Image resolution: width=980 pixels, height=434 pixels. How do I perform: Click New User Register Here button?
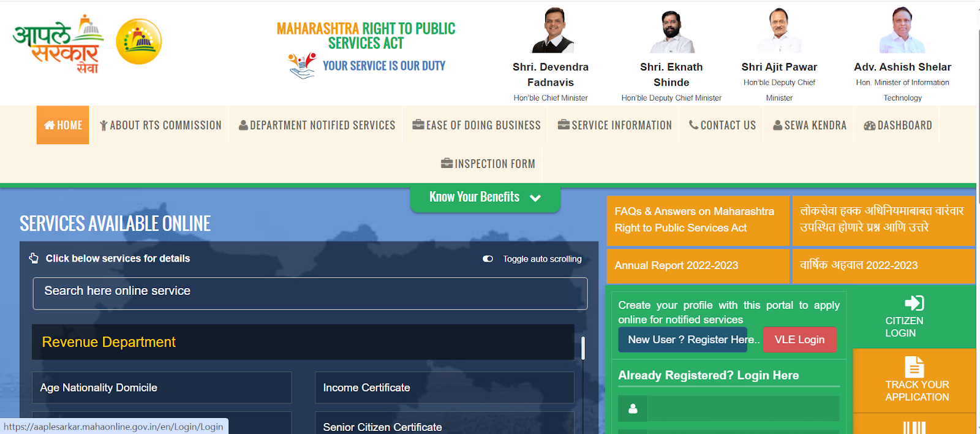(x=683, y=340)
